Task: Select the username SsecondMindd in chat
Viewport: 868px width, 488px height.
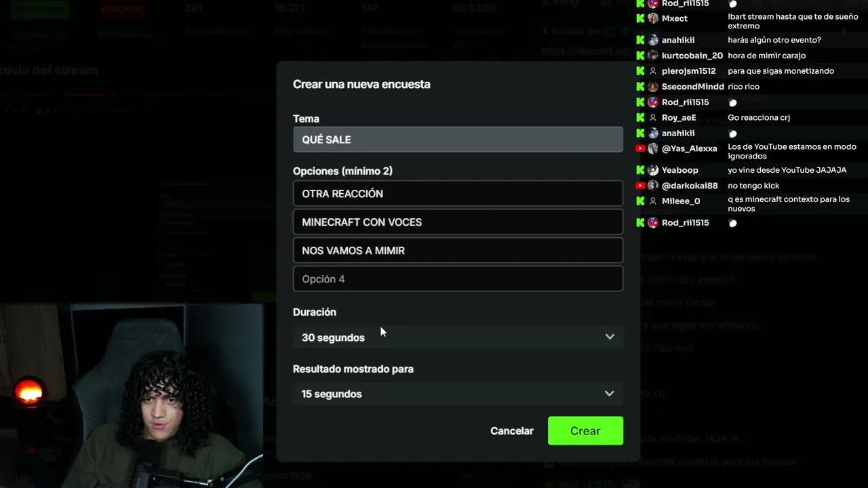Action: click(693, 87)
